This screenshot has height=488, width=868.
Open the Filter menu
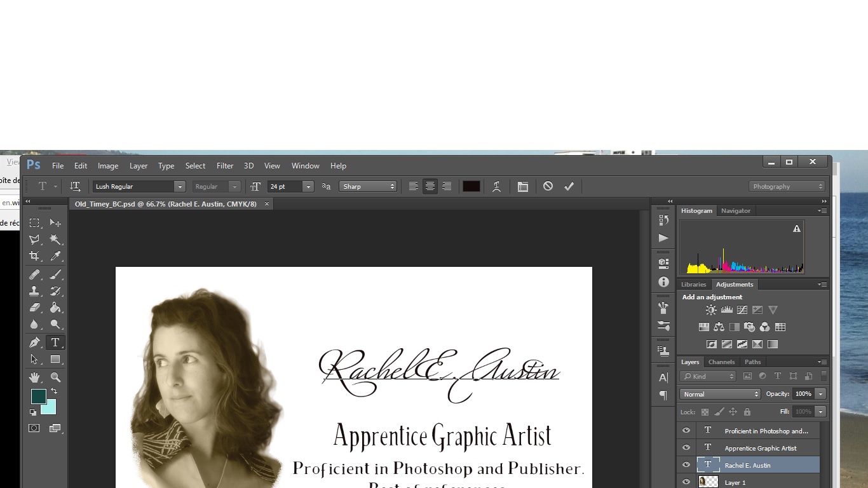tap(225, 166)
